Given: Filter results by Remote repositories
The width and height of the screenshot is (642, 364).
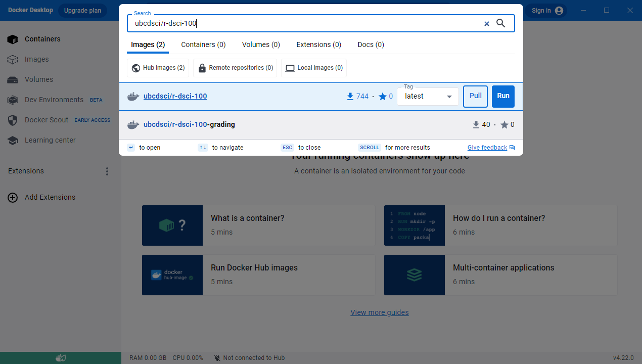Looking at the screenshot, I should pyautogui.click(x=235, y=68).
